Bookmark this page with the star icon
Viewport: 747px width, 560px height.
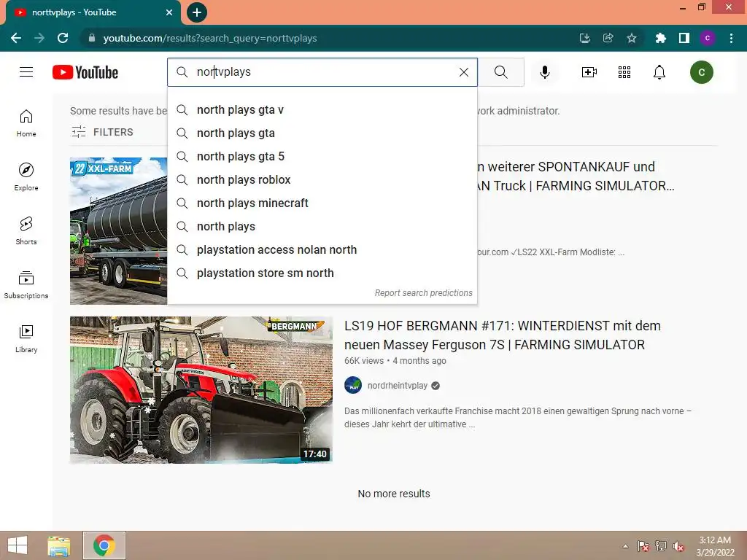(631, 38)
